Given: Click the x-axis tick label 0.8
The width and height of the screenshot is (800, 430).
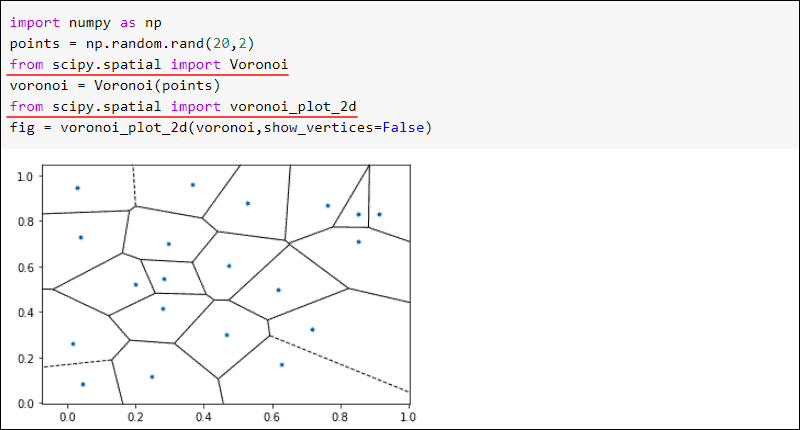Looking at the screenshot, I should pyautogui.click(x=340, y=417).
